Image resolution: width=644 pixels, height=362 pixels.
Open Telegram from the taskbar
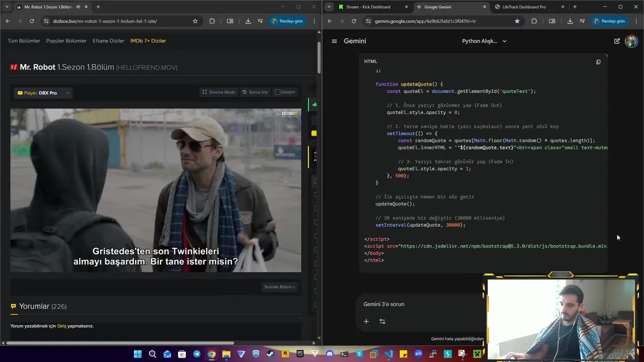[197, 354]
